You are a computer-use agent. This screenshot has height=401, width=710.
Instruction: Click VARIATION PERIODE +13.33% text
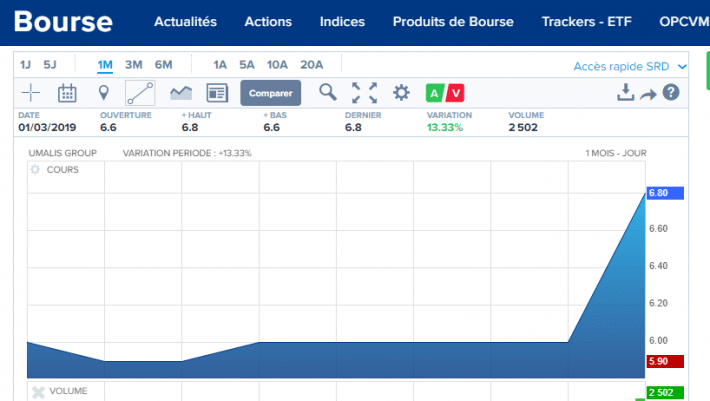pyautogui.click(x=187, y=153)
